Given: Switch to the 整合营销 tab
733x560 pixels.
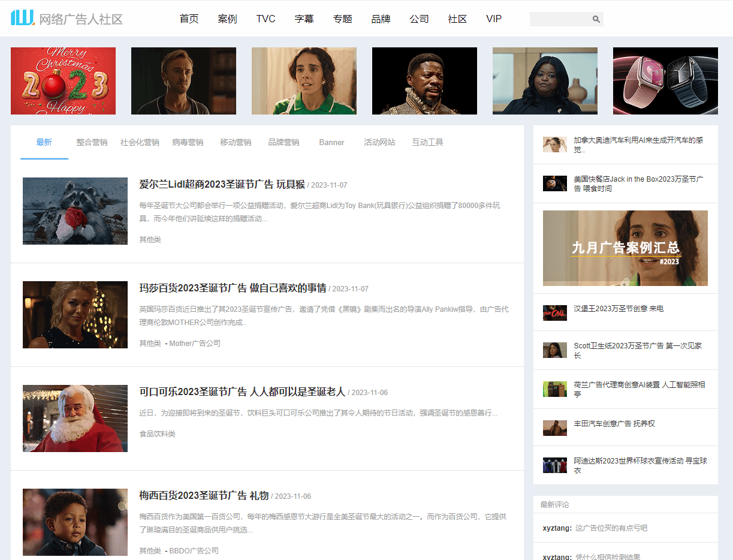Looking at the screenshot, I should (x=92, y=142).
